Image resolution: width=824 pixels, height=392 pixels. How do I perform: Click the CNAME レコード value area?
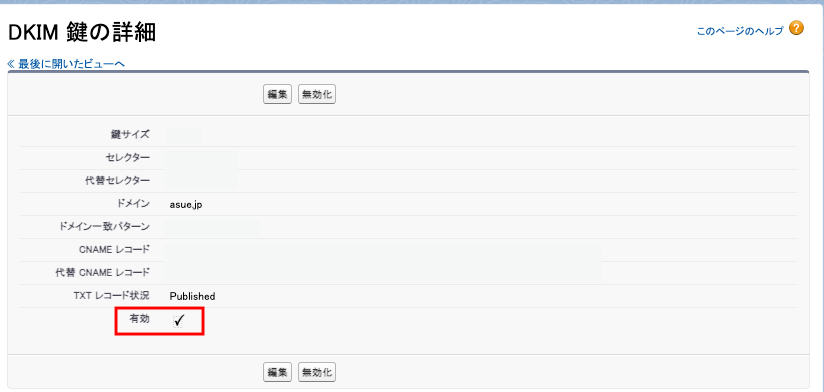(384, 250)
